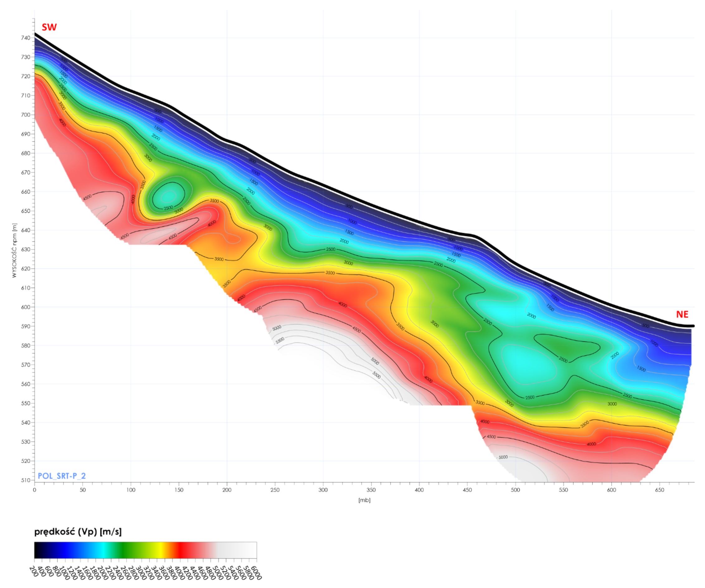The height and width of the screenshot is (588, 705).
Task: Click the 610 elevation tick label
Action: point(26,288)
